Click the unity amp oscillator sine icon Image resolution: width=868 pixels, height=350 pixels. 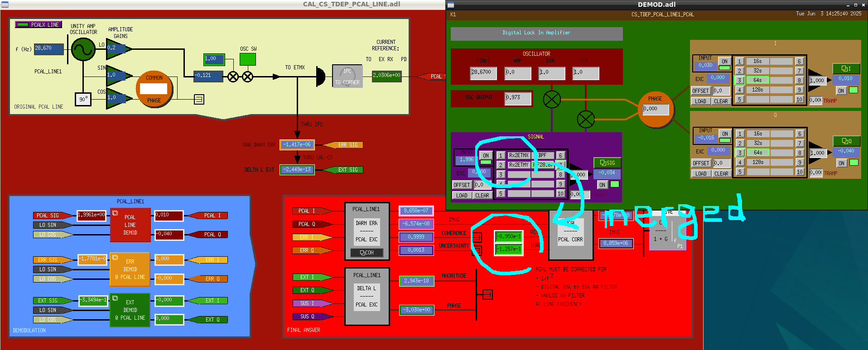click(x=83, y=49)
